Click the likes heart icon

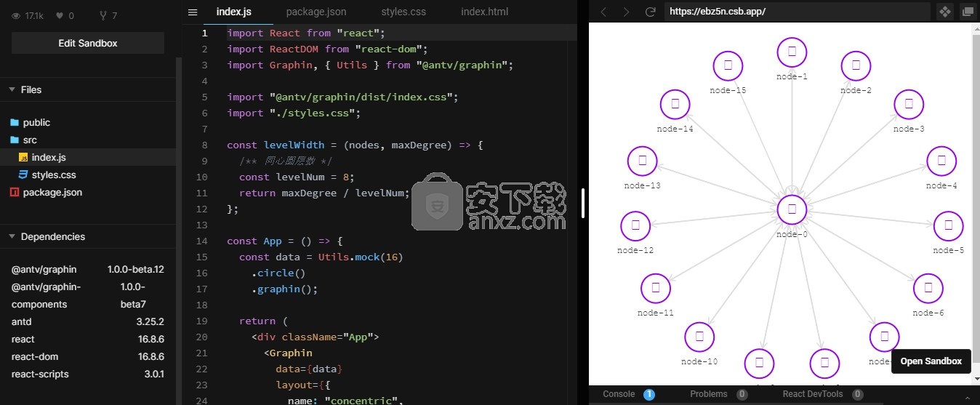pyautogui.click(x=60, y=15)
